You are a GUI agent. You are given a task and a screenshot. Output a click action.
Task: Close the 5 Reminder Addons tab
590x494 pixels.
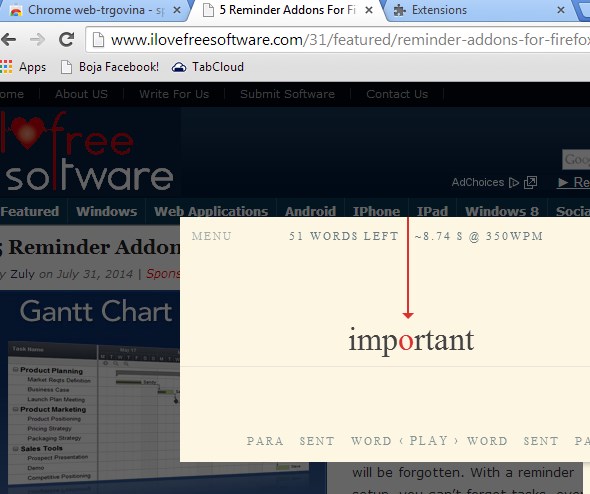coord(369,10)
